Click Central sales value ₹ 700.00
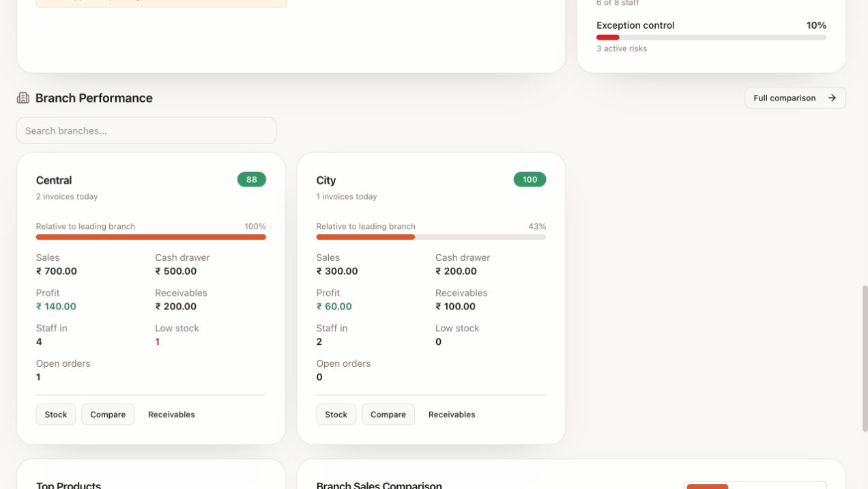Screen dimensions: 868x489 pyautogui.click(x=57, y=271)
